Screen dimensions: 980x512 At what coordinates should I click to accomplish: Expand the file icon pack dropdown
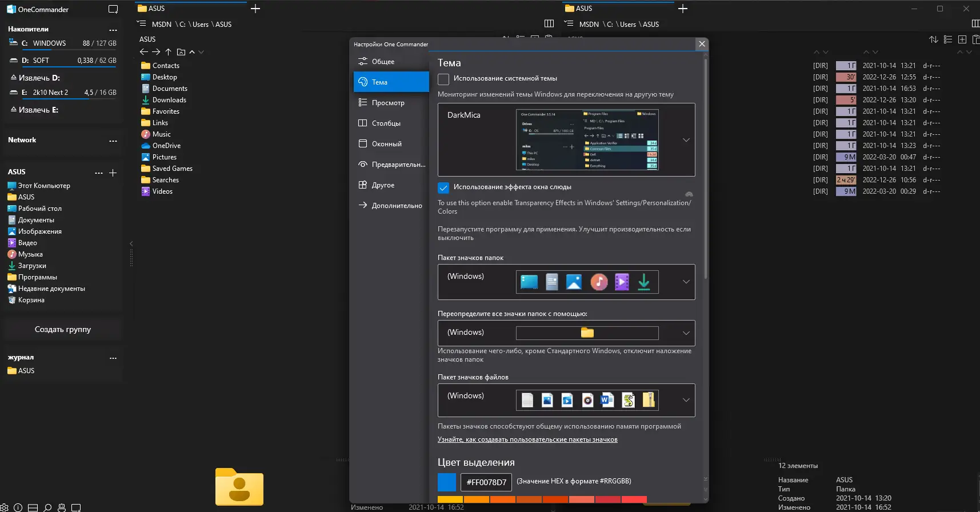(x=686, y=400)
